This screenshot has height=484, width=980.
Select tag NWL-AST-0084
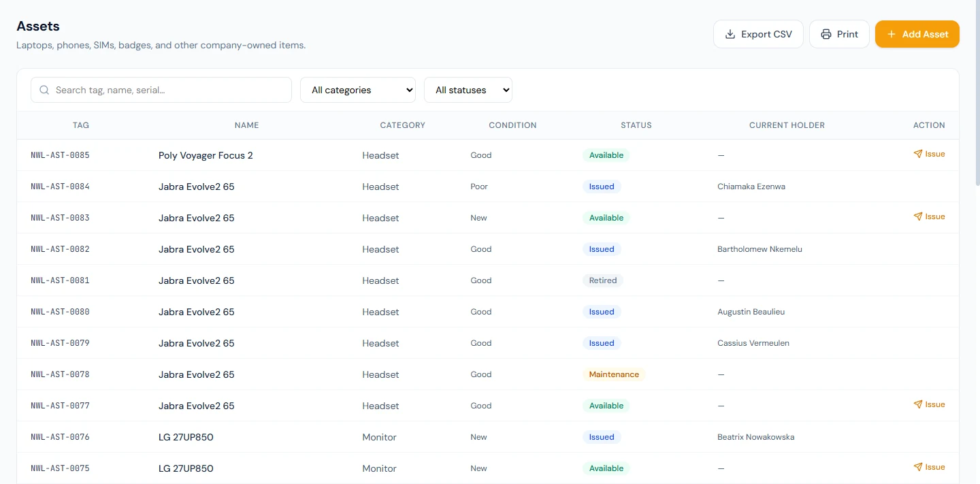click(x=60, y=187)
